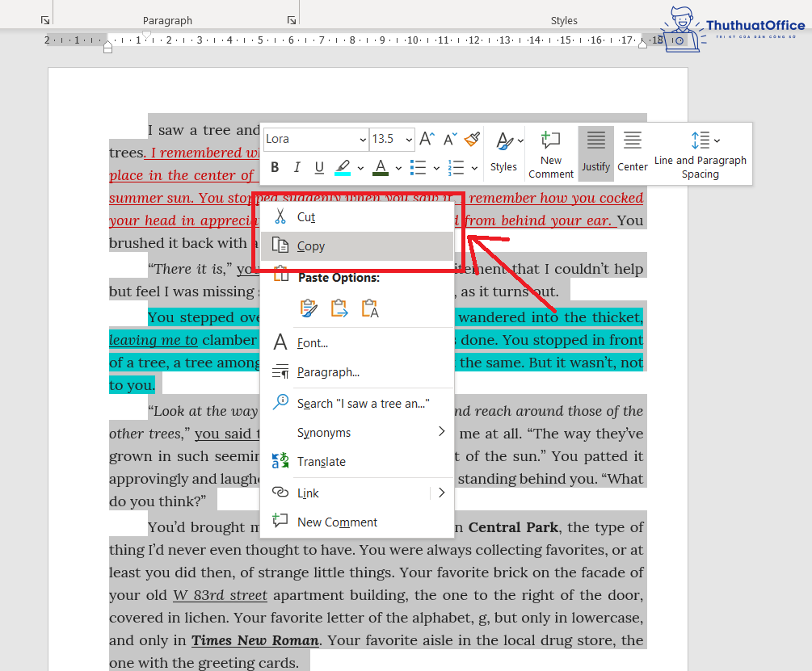Click the Decrease Font Size icon
This screenshot has width=812, height=671.
tap(449, 139)
